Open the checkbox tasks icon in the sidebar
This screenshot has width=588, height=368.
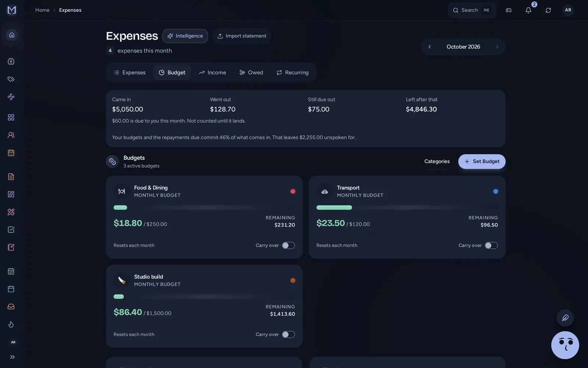click(x=11, y=230)
